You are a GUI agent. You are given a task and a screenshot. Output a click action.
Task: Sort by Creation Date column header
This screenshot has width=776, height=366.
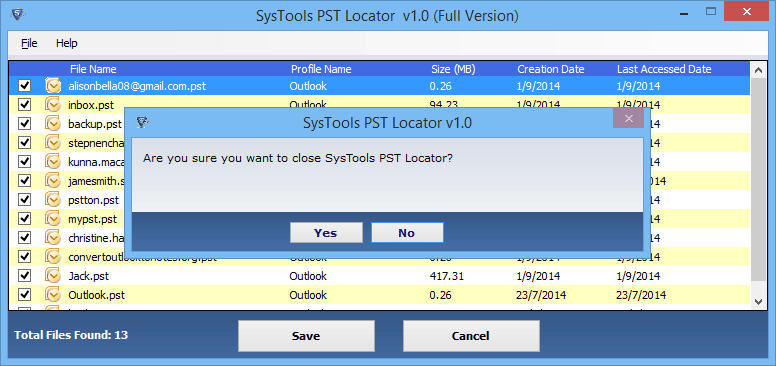(x=551, y=69)
